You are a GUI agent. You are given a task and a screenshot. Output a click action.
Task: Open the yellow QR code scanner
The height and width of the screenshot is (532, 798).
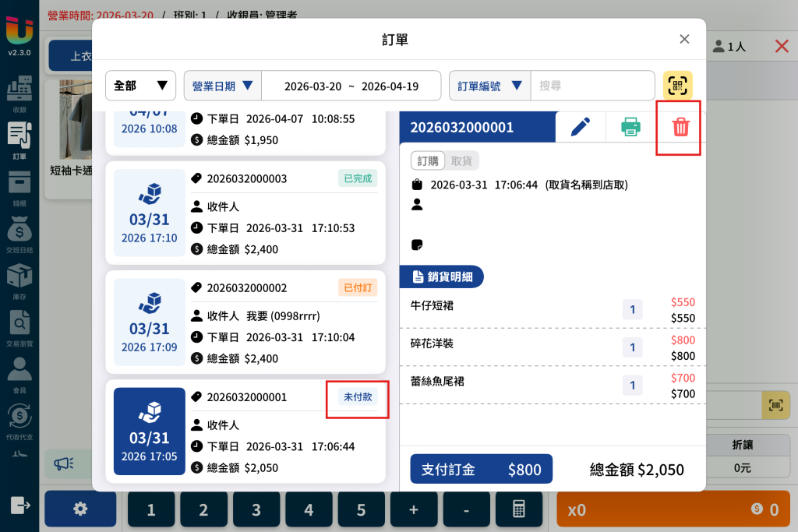click(x=677, y=86)
